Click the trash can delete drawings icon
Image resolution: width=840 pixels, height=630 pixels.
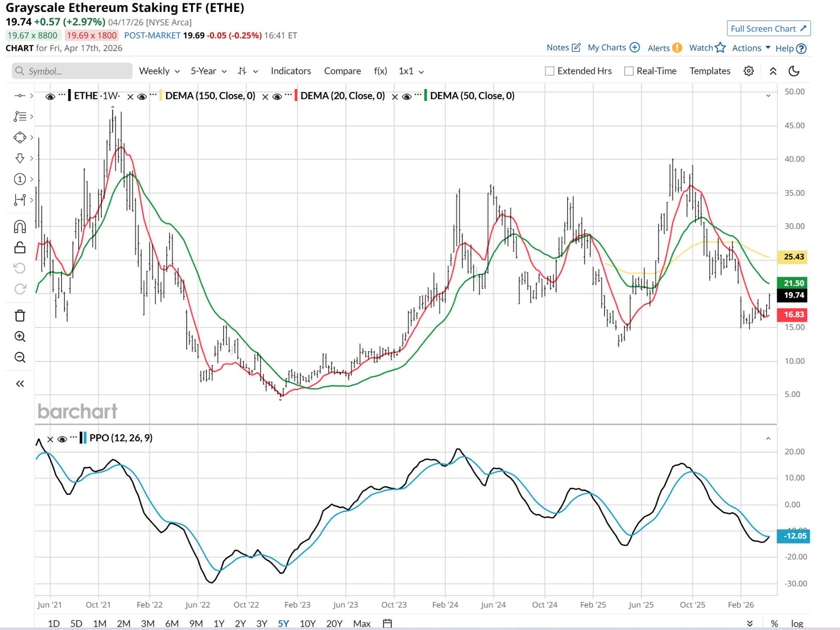[20, 316]
